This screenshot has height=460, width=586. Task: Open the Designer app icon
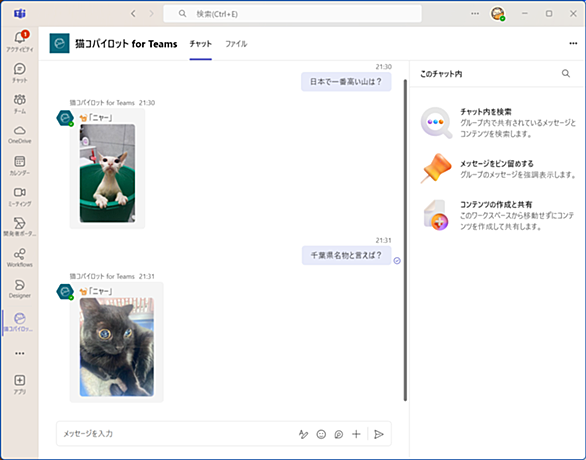point(20,289)
